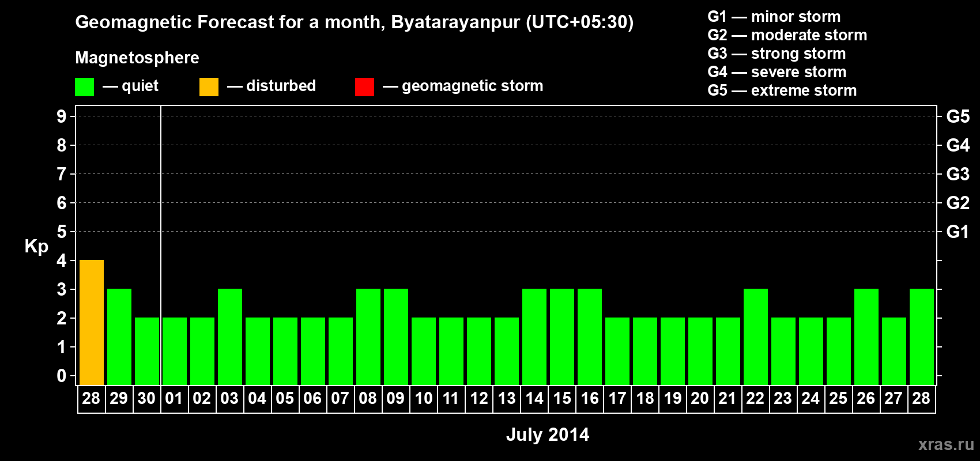Click the Kp axis title

pos(36,247)
